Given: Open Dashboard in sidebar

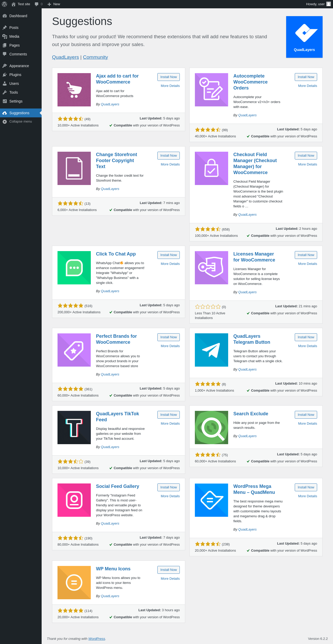Looking at the screenshot, I should coord(21,16).
